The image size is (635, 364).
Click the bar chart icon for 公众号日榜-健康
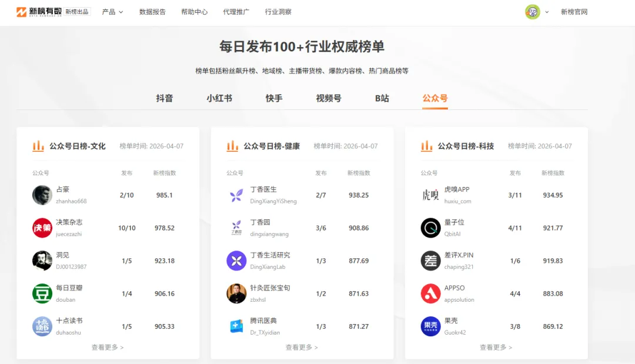232,146
